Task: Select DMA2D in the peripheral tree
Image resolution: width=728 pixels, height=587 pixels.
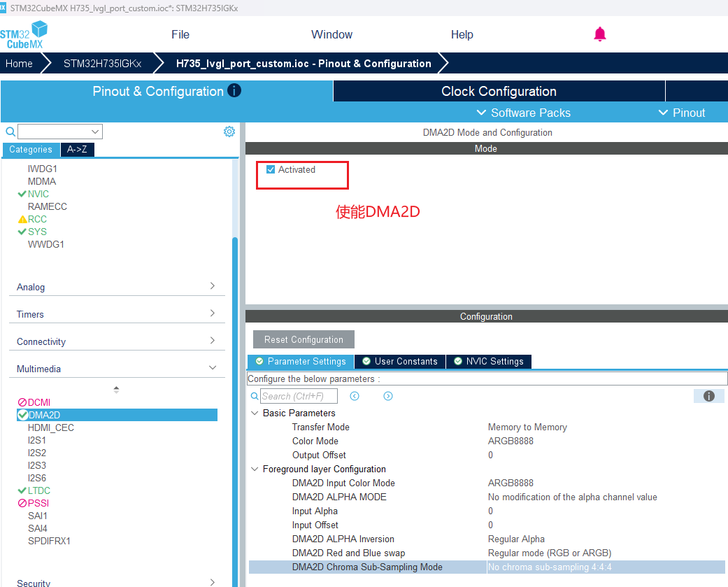Action: 117,415
